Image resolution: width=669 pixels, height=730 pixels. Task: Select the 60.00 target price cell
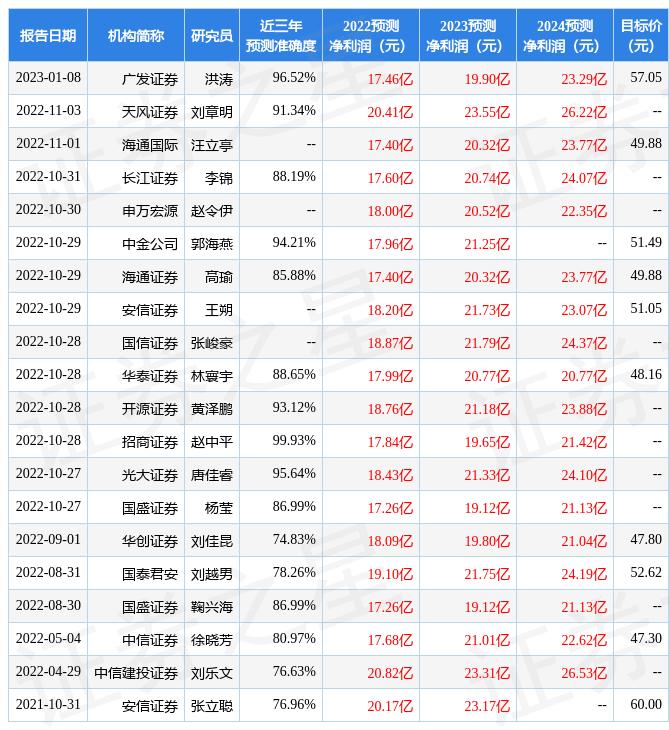[645, 705]
